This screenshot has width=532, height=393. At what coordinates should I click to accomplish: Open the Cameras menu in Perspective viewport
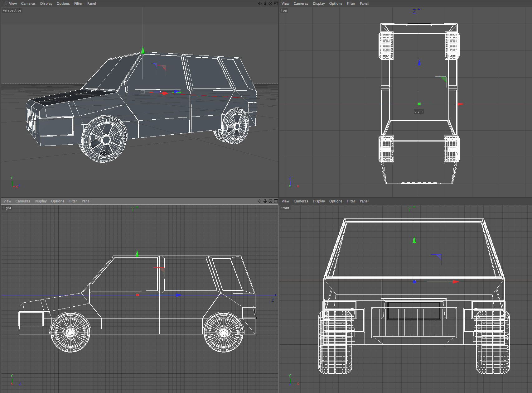[x=28, y=3]
